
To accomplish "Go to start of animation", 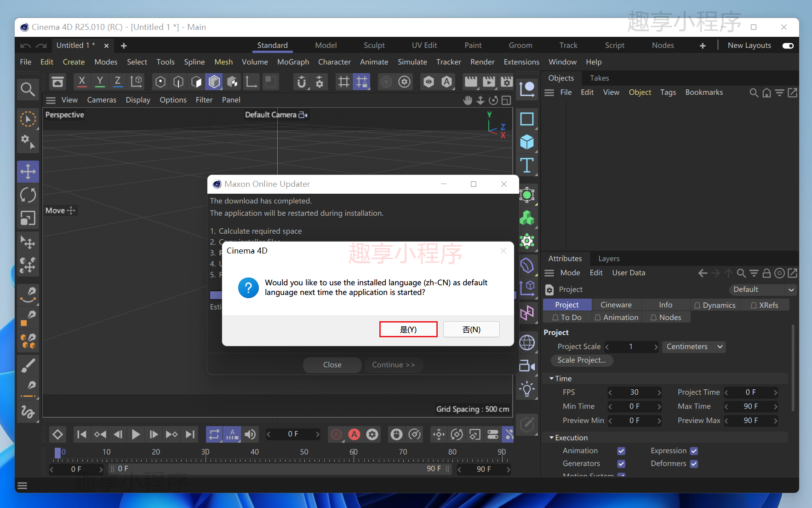I will [x=82, y=434].
